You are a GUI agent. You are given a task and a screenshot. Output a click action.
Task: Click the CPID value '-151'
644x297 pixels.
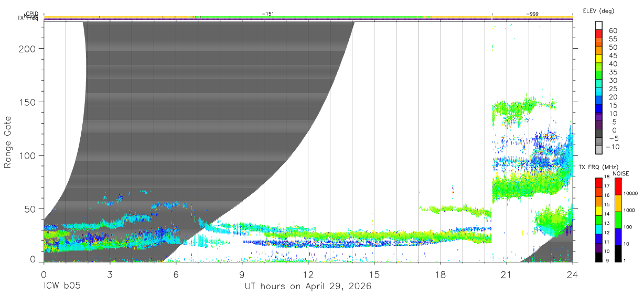pos(268,14)
